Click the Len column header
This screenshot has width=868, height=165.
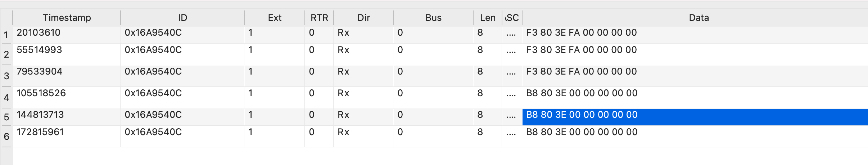point(488,18)
